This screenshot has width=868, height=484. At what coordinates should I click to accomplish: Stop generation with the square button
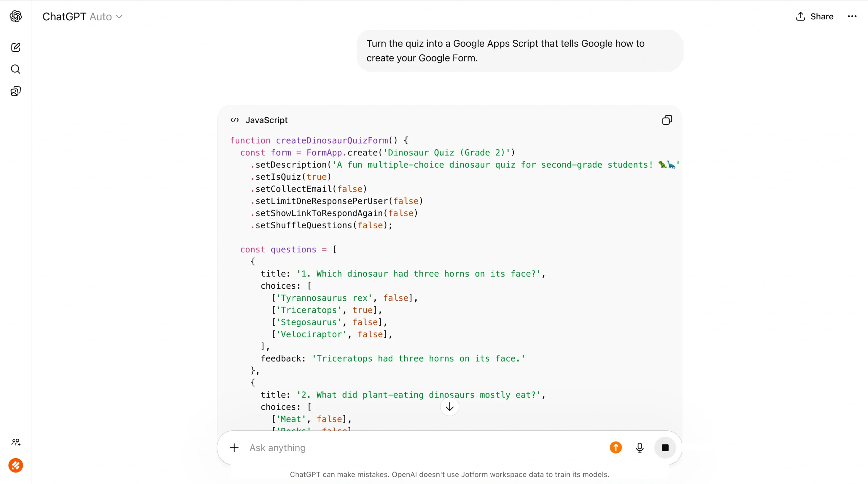pos(665,447)
